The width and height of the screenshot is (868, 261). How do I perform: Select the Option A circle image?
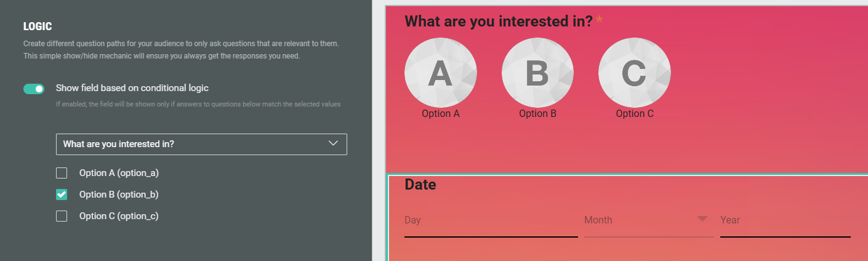(440, 73)
